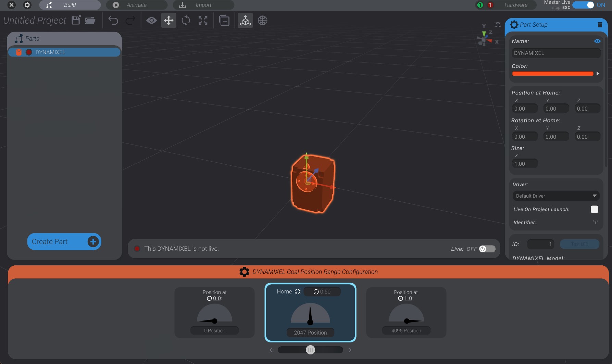Open the Default Driver dropdown
The height and width of the screenshot is (364, 612).
tap(555, 196)
